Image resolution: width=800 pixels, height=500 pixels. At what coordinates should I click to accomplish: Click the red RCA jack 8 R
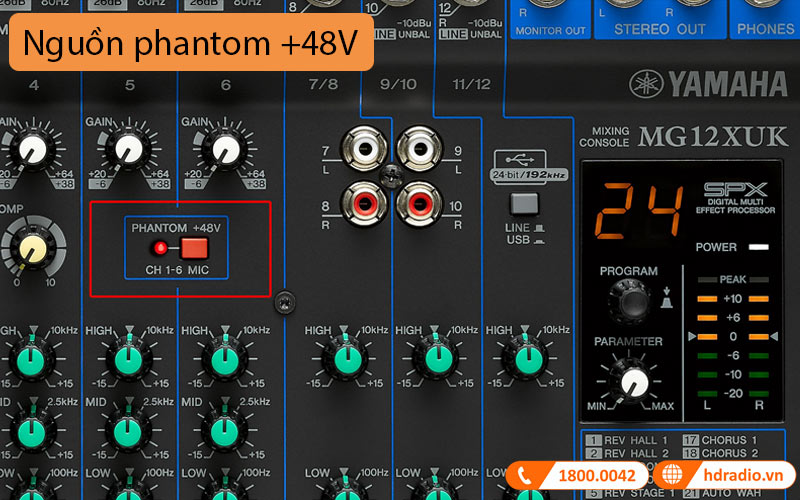click(364, 205)
